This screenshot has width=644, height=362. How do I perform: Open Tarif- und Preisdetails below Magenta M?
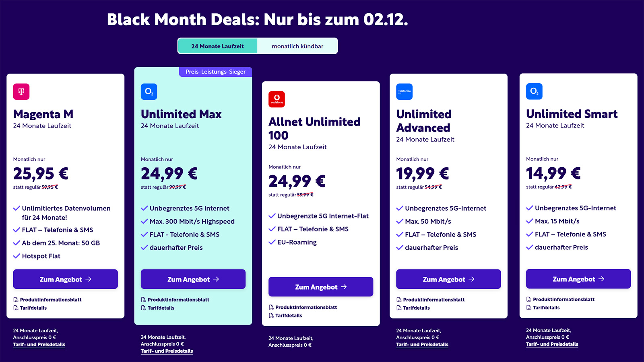(x=39, y=344)
